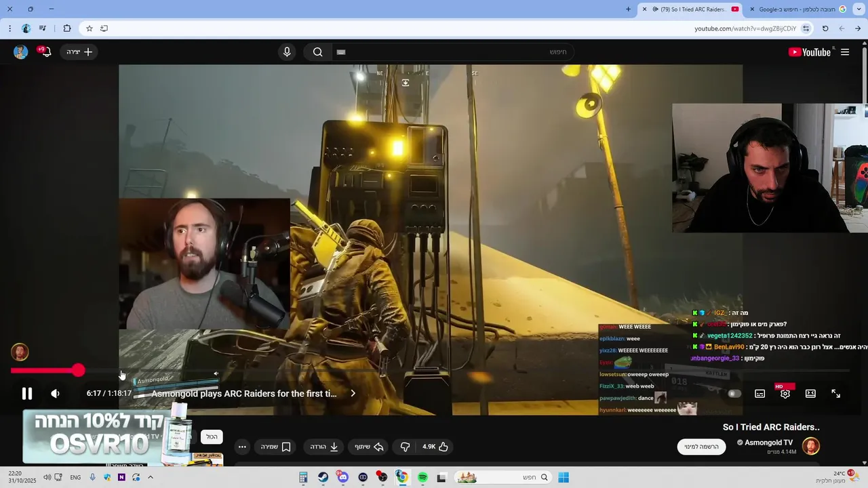Like the video with 4.9K likes
This screenshot has height=488, width=868.
(x=435, y=447)
